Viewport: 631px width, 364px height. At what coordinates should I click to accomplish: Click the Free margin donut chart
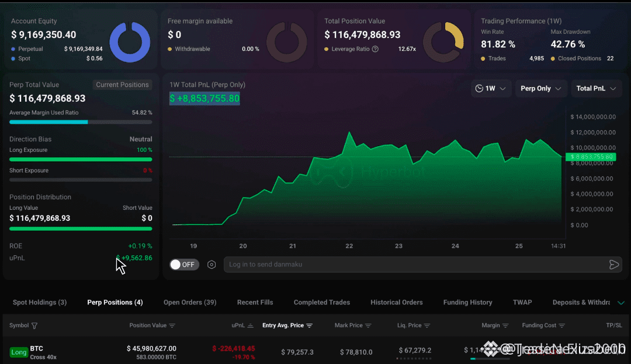click(286, 42)
